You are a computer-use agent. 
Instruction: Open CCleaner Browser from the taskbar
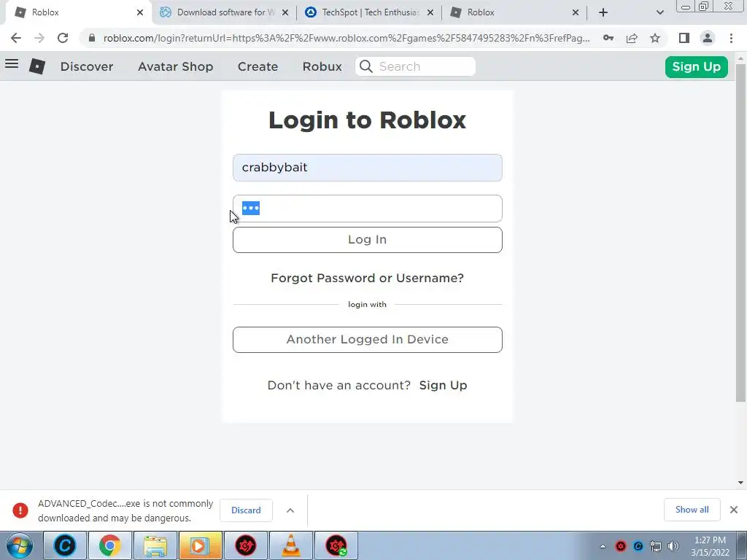(65, 545)
